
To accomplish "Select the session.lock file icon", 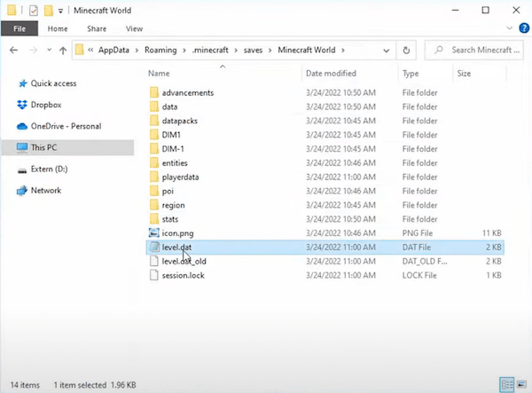I will coord(154,275).
